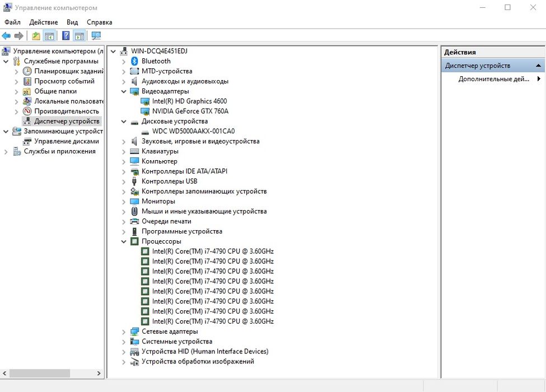Scan for hardware changes with monitor icon
Screen dimensions: 546x392
point(96,35)
